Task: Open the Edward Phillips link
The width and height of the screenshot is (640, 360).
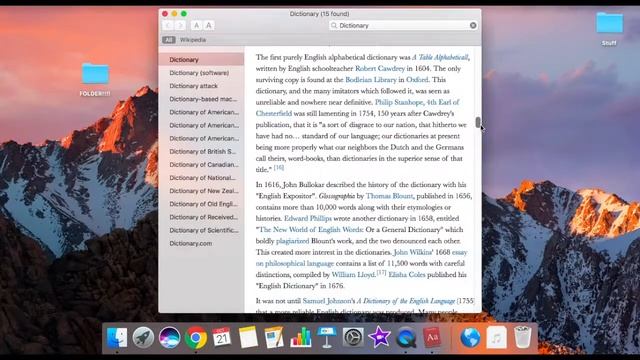Action: 308,218
